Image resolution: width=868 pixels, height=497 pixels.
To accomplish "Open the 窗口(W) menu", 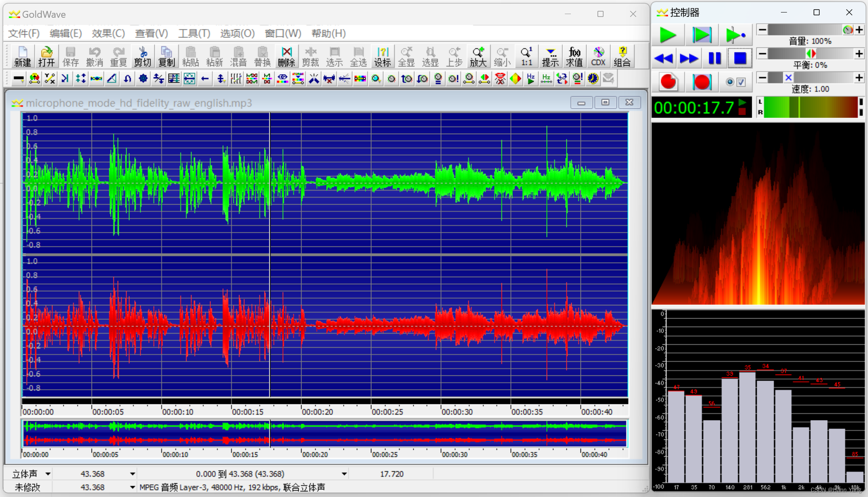I will (283, 33).
